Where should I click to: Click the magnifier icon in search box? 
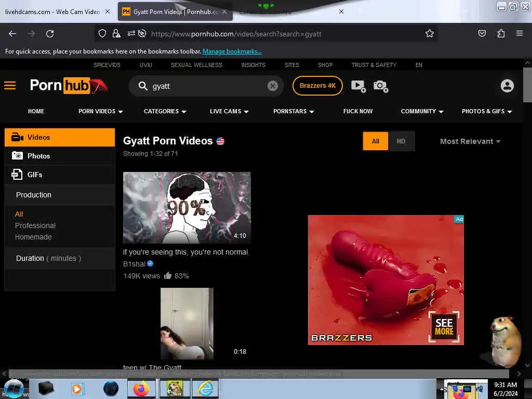143,86
